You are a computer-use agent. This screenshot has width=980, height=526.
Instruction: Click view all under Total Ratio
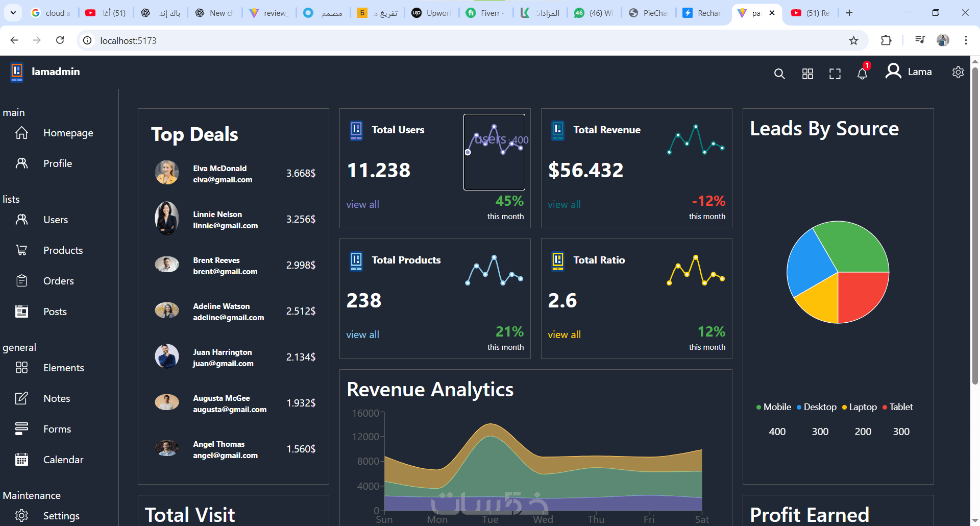coord(564,334)
